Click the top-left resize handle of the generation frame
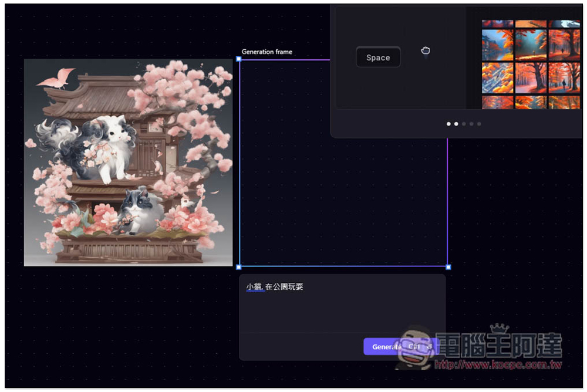 [x=239, y=59]
